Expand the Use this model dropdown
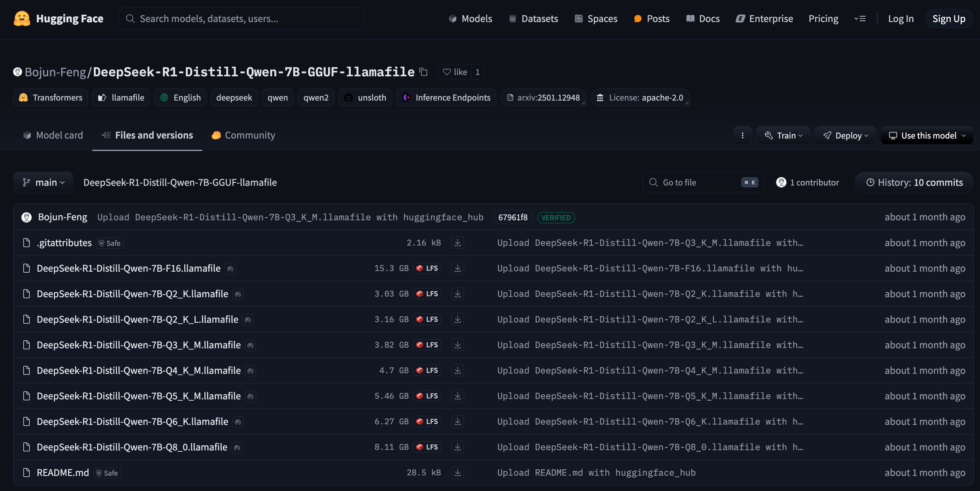Image resolution: width=980 pixels, height=491 pixels. [x=927, y=135]
